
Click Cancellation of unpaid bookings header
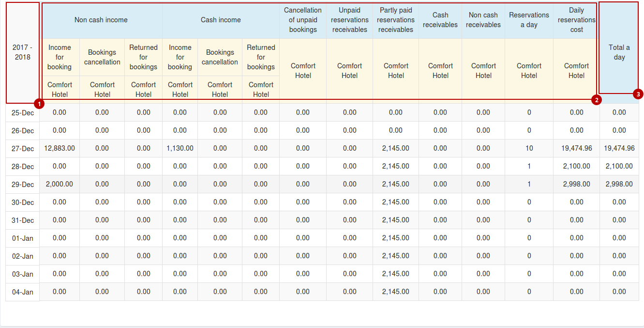click(303, 20)
